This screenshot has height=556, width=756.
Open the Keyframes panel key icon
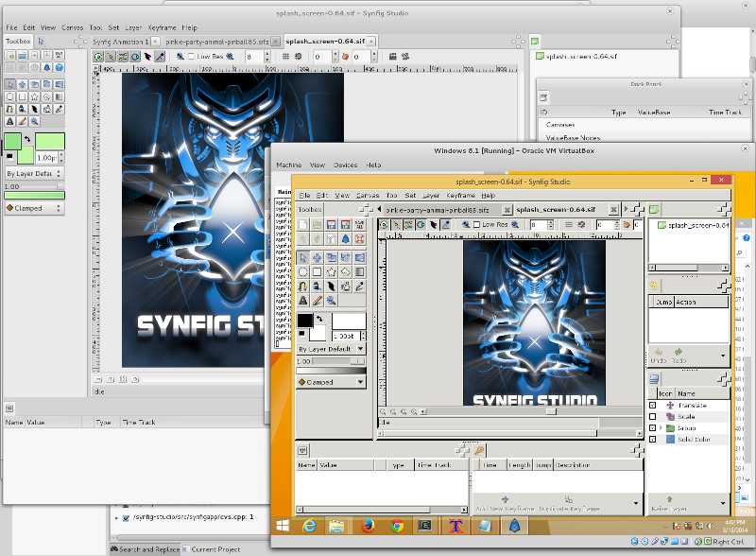pos(480,450)
